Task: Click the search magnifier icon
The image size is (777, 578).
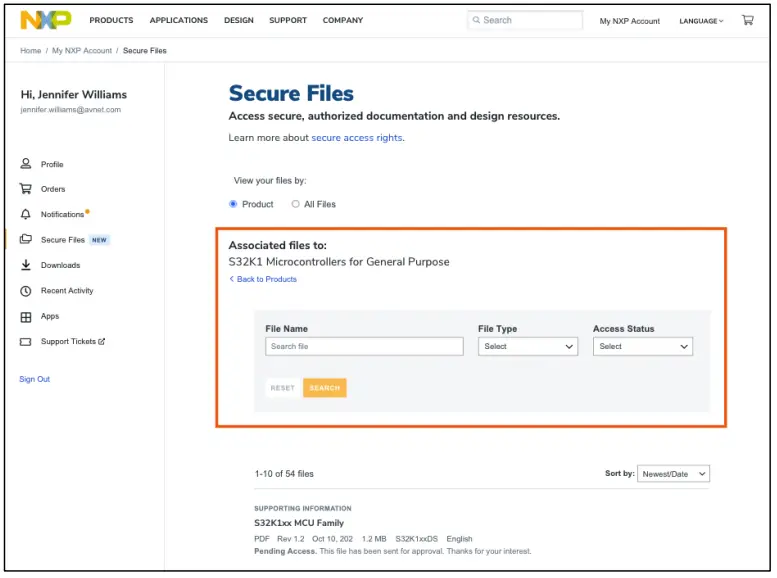Action: (476, 20)
